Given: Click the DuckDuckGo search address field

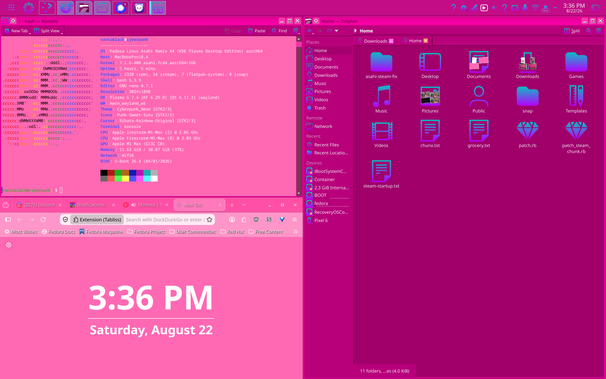Looking at the screenshot, I should pyautogui.click(x=165, y=219).
